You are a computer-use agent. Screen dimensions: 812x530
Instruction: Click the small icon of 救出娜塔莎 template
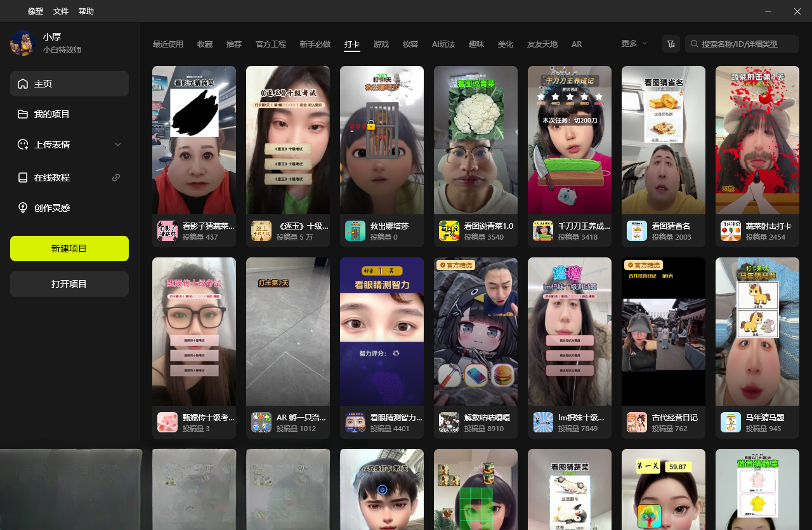click(x=355, y=231)
